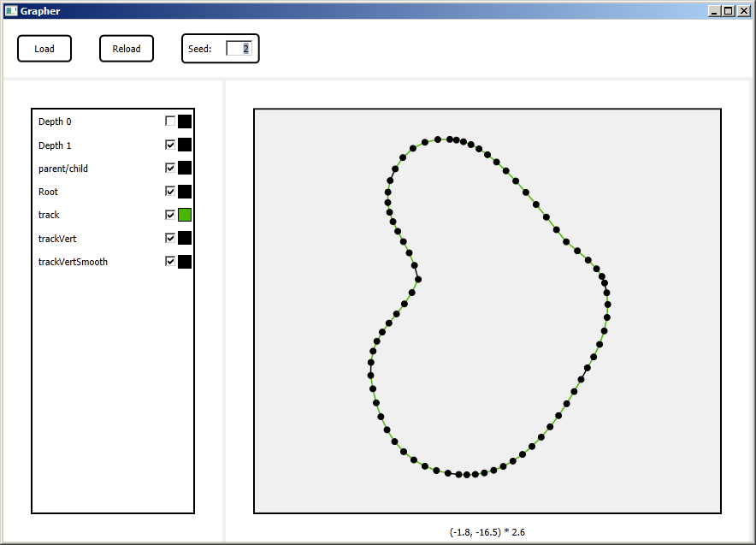Viewport: 756px width, 545px height.
Task: Uncheck the trackVertSmooth checkbox
Action: (170, 262)
